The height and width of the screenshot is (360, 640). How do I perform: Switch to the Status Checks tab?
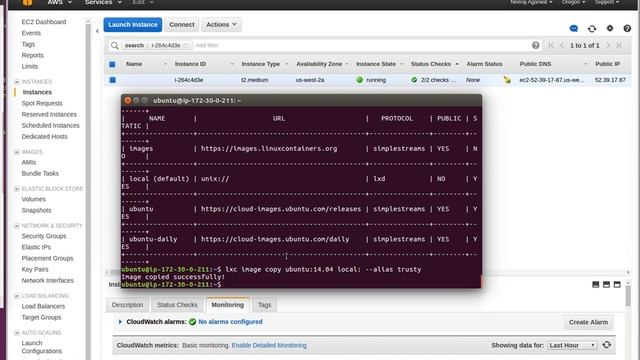177,305
